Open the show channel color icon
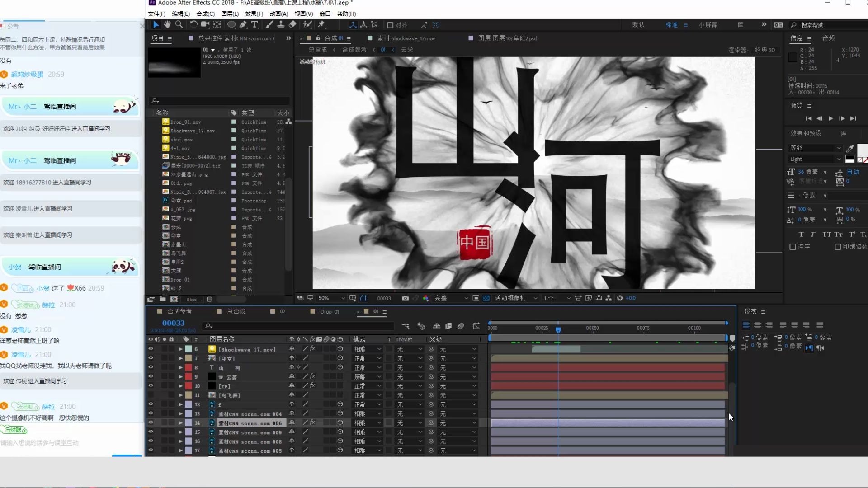868x488 pixels. (425, 298)
